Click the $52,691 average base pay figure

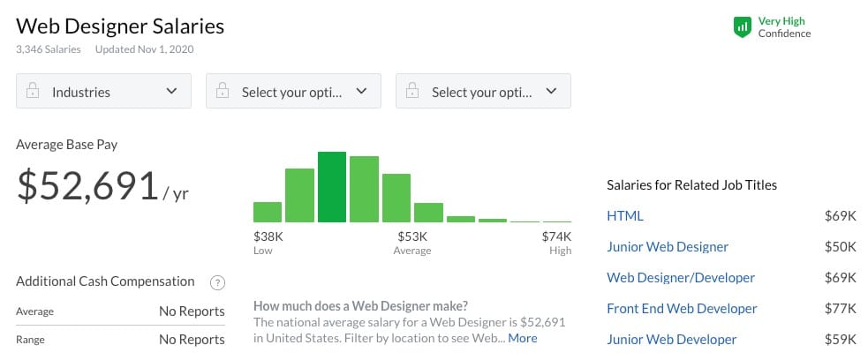coord(88,184)
